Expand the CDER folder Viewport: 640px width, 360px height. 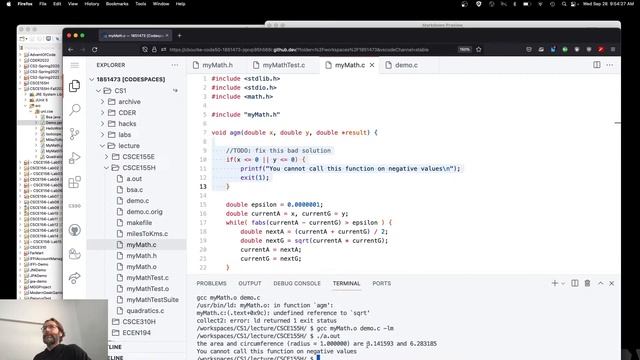(x=102, y=113)
